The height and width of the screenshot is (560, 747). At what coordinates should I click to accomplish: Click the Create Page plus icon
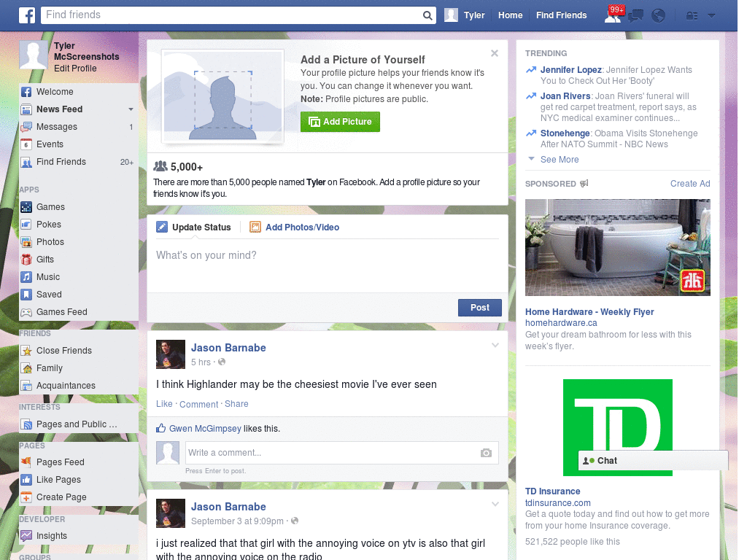(26, 497)
